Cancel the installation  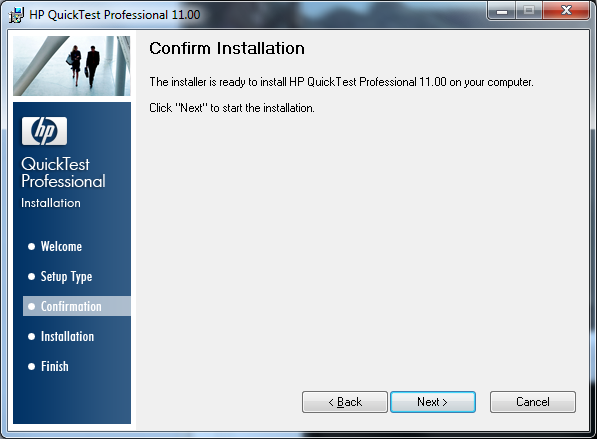pos(533,402)
